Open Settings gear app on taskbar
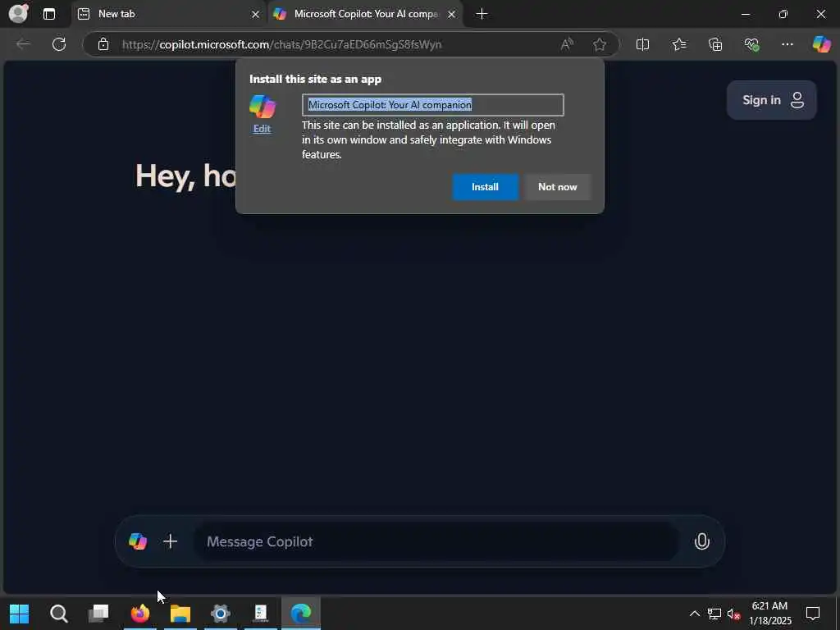 (220, 614)
